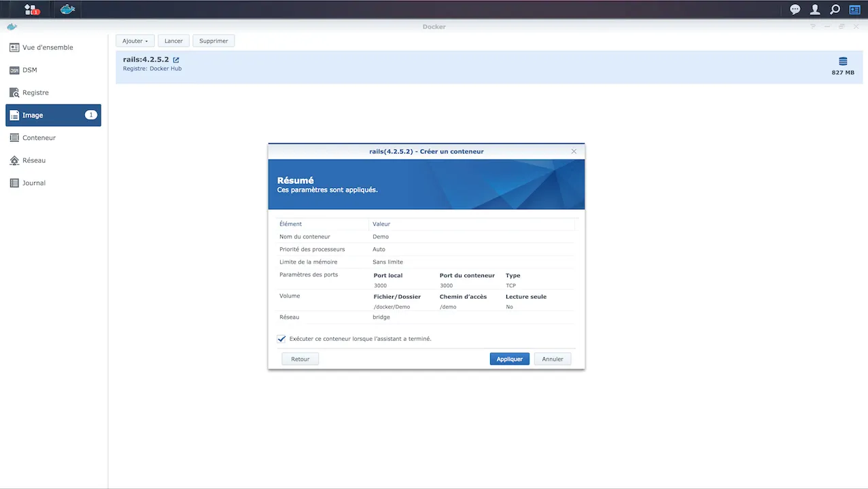Click the DSM sidebar icon

point(14,70)
